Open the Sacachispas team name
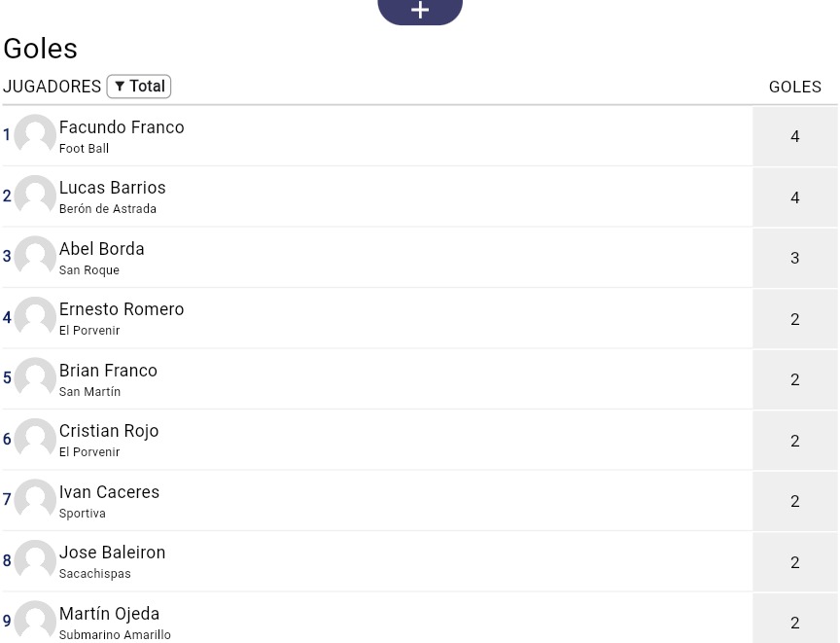840x643 pixels. pos(95,574)
